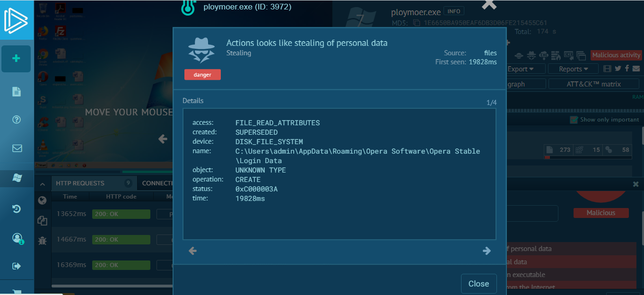
Task: Open the Export dropdown
Action: click(520, 69)
